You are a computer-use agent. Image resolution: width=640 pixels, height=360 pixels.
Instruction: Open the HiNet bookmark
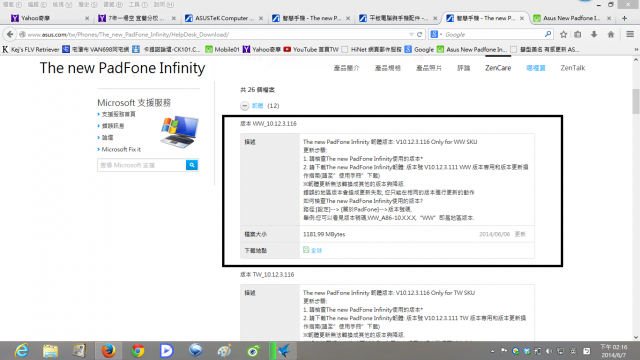click(372, 49)
